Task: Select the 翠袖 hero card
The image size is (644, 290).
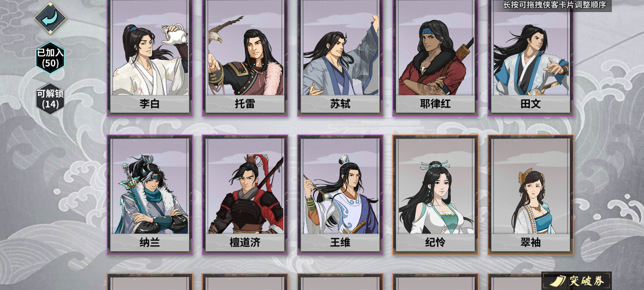Action: click(530, 195)
